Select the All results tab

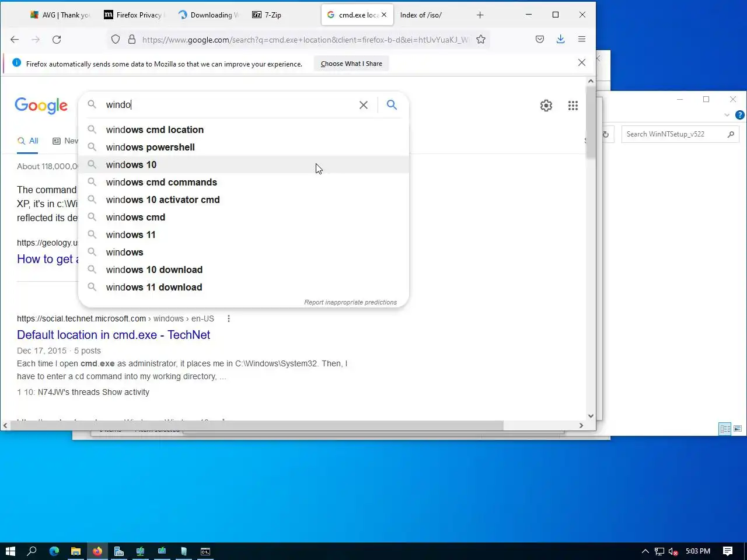pyautogui.click(x=27, y=141)
